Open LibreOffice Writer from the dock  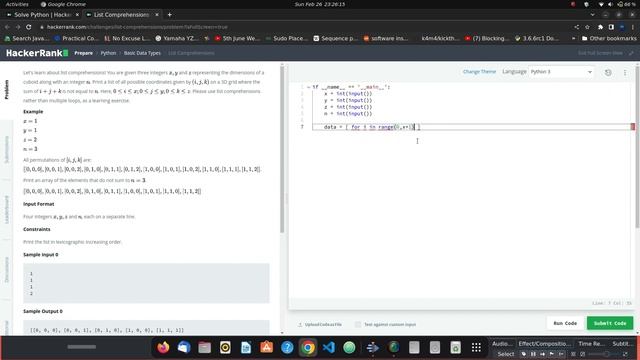click(x=246, y=347)
